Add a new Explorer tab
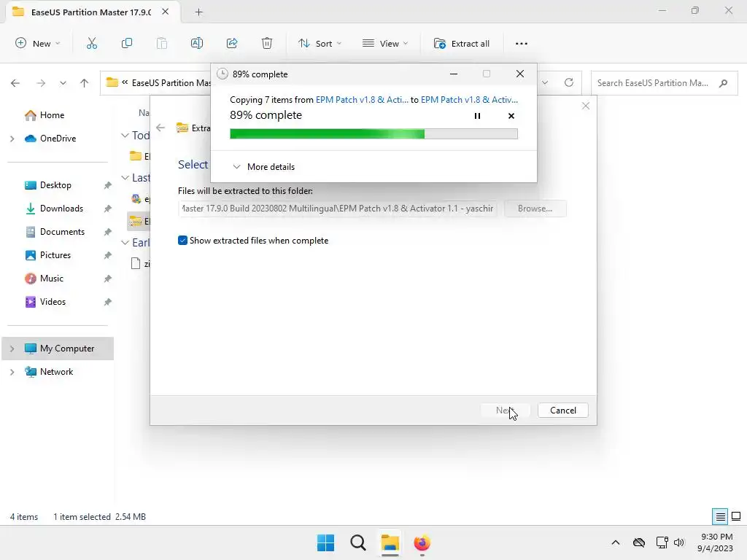This screenshot has width=747, height=560. 198,12
